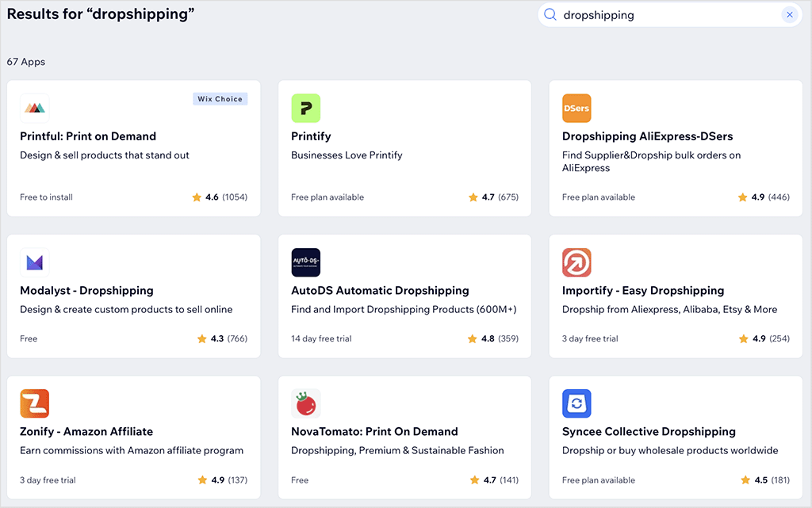Viewport: 812px width, 508px height.
Task: Click the star beside Modalyst 4.3 rating
Action: [202, 339]
